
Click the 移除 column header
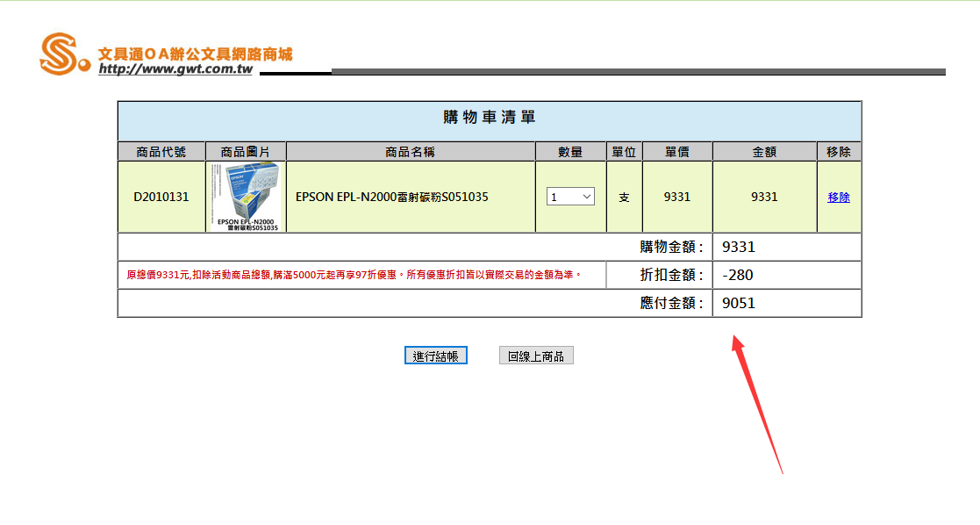pyautogui.click(x=839, y=152)
